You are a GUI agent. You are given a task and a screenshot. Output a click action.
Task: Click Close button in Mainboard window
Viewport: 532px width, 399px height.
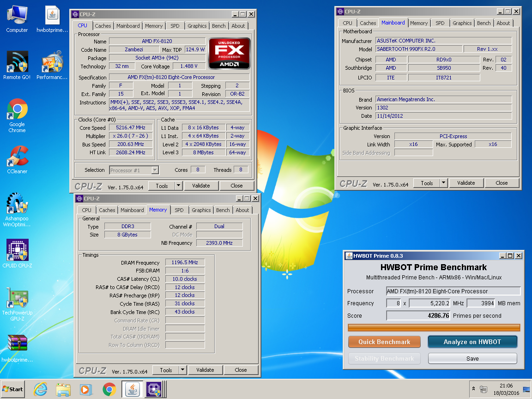[502, 183]
